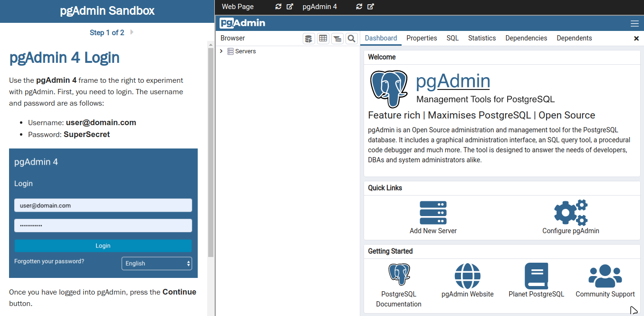Click the SuperSecret password text
The image size is (644, 316).
click(x=87, y=134)
